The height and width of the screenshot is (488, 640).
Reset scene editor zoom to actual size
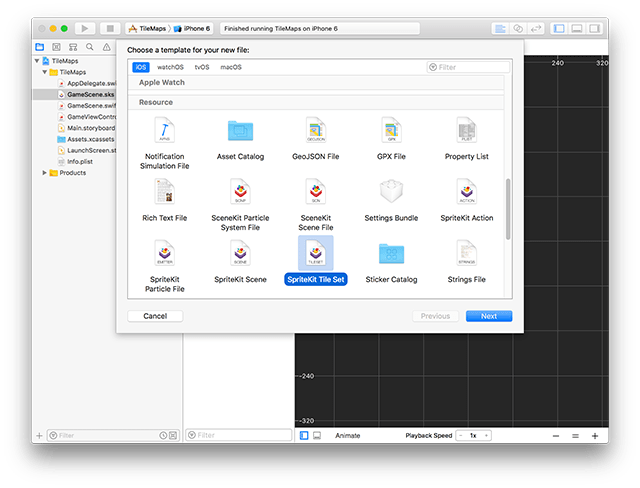tap(576, 436)
